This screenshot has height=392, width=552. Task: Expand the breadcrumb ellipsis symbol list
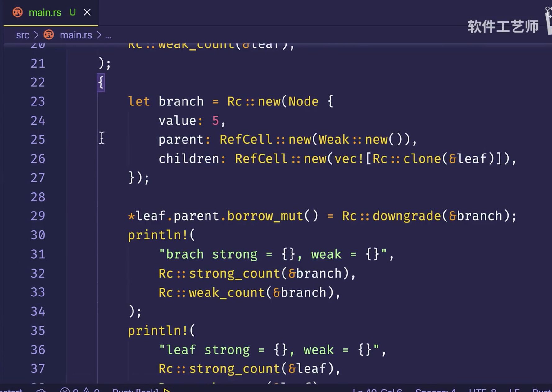point(108,36)
